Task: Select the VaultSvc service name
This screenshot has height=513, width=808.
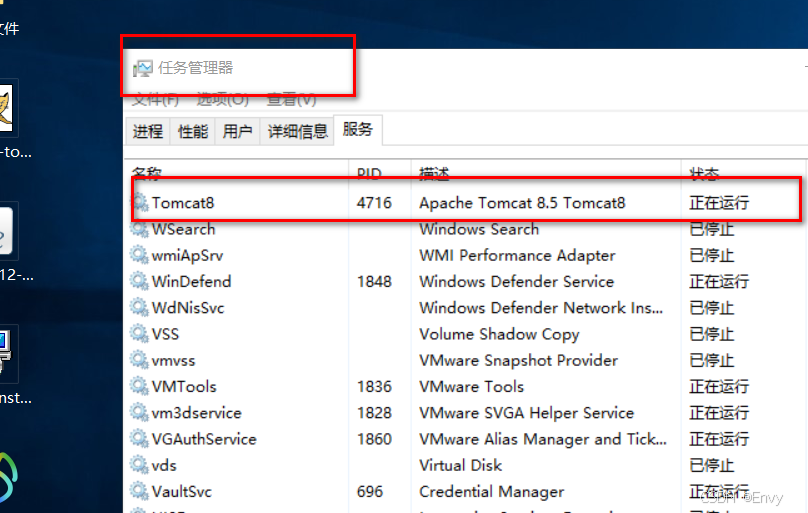Action: [182, 492]
